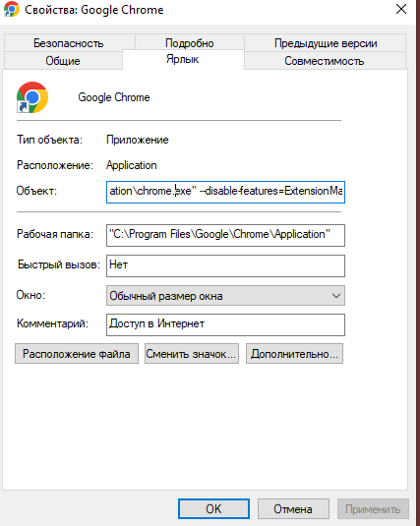Expand the Окно window size dropdown

pos(225,296)
